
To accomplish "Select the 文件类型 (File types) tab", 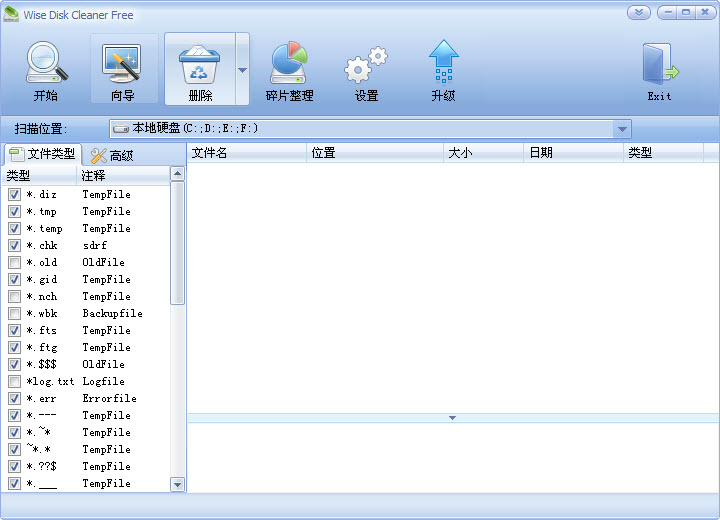I will click(x=43, y=154).
